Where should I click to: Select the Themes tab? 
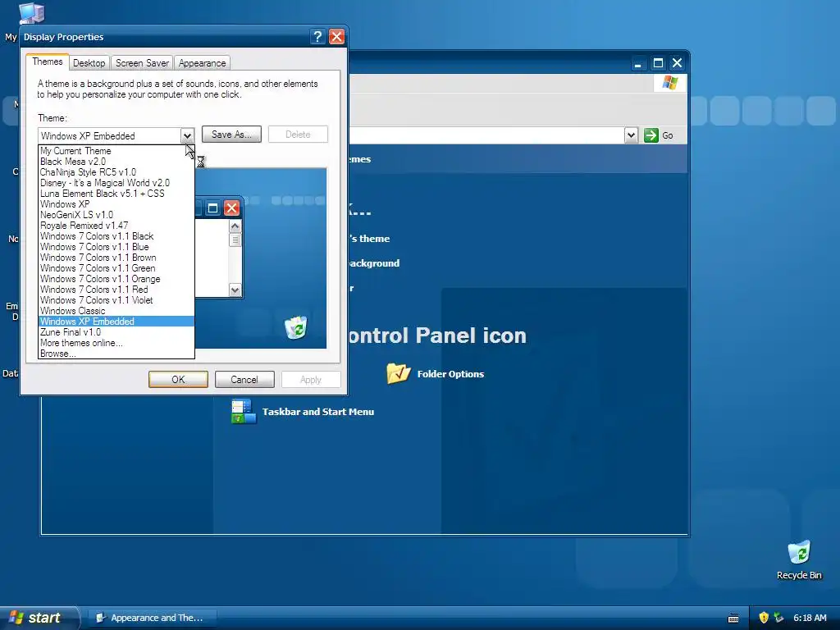(x=47, y=62)
